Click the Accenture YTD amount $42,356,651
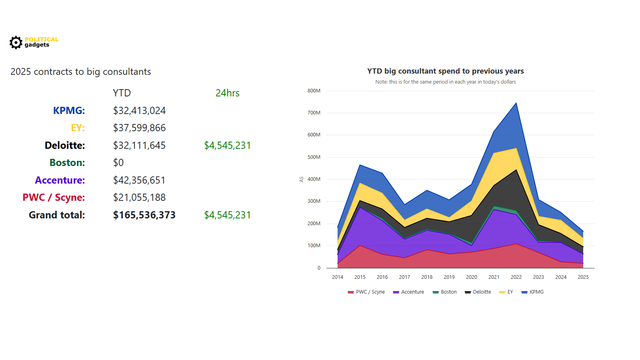Image resolution: width=640 pixels, height=360 pixels. coord(139,180)
